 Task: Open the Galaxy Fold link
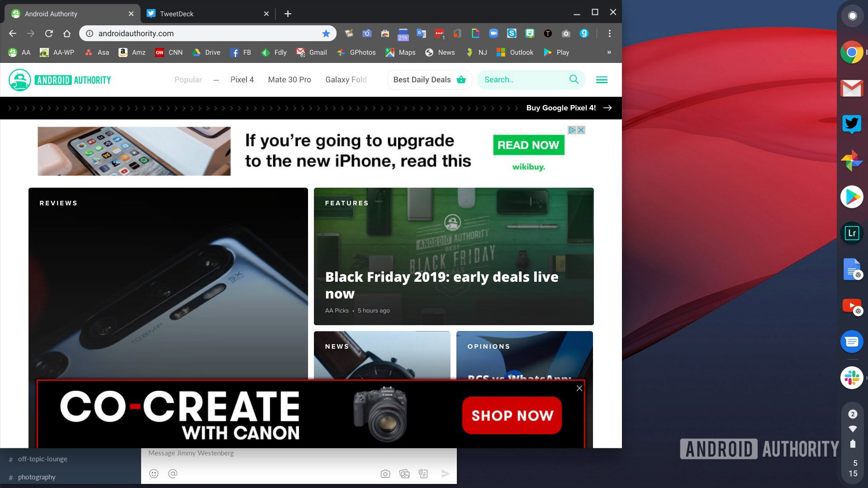(x=346, y=80)
